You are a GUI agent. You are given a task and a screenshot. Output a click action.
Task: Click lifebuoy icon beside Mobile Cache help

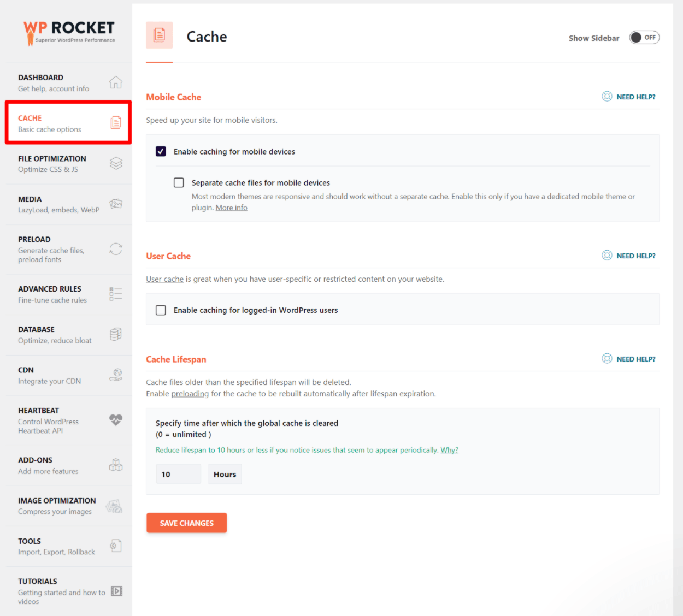pyautogui.click(x=607, y=97)
